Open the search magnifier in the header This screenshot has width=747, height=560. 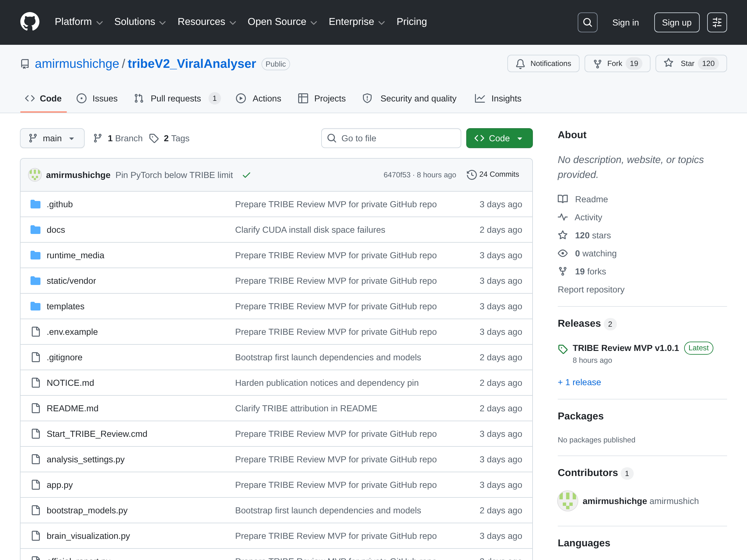pyautogui.click(x=587, y=22)
